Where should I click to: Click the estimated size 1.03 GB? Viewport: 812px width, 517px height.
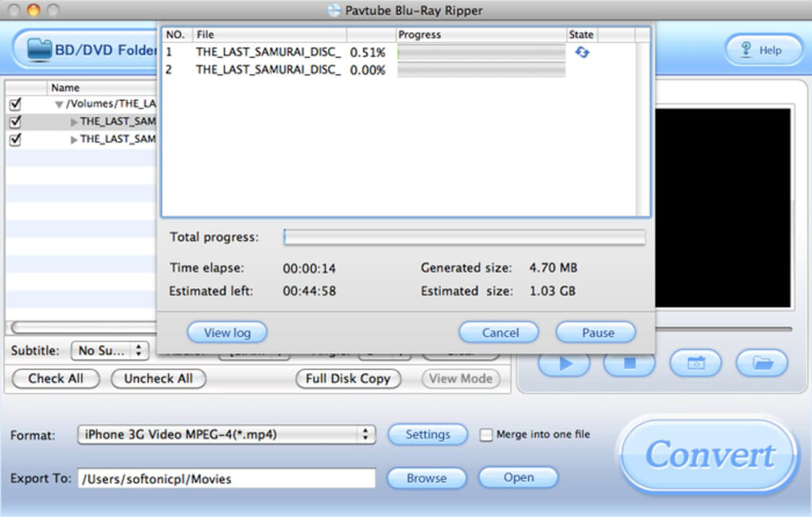point(552,291)
